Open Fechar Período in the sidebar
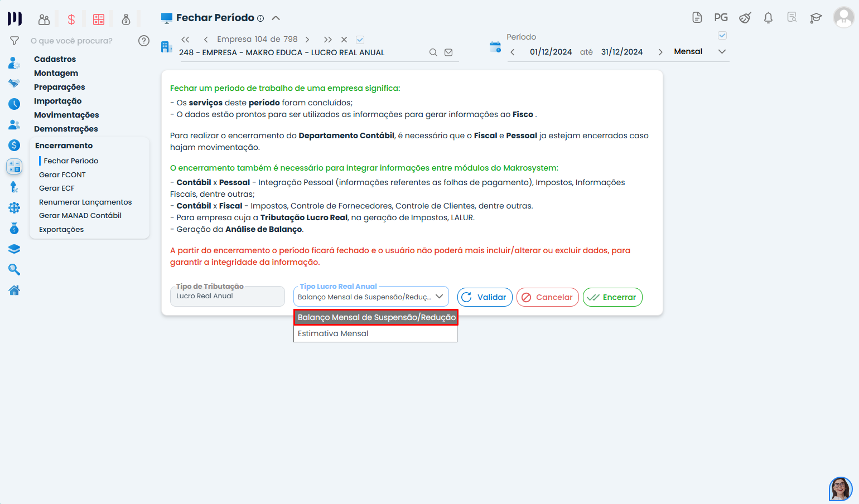Image resolution: width=859 pixels, height=504 pixels. [71, 161]
